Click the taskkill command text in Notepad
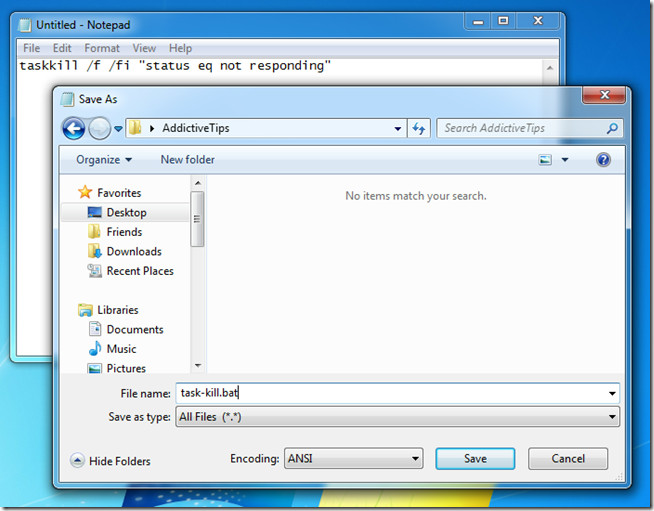654x511 pixels. [175, 65]
